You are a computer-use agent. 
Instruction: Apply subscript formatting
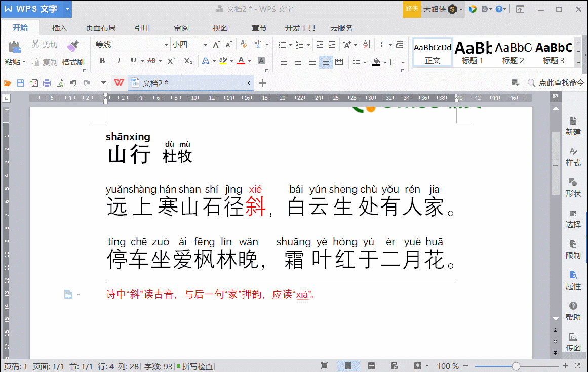click(x=188, y=61)
